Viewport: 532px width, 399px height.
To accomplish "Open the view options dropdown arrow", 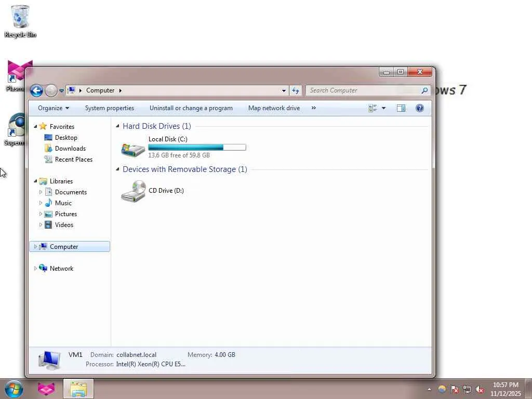I will tap(384, 108).
